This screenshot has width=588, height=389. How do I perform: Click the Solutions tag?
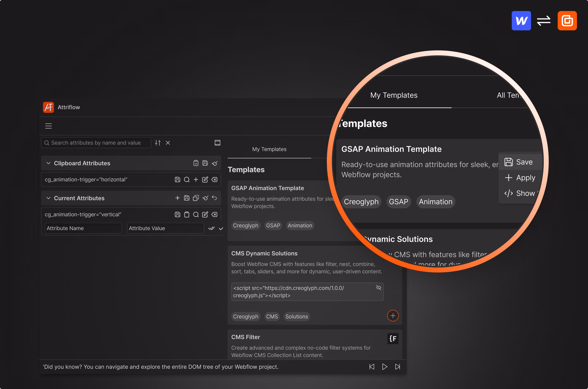297,317
